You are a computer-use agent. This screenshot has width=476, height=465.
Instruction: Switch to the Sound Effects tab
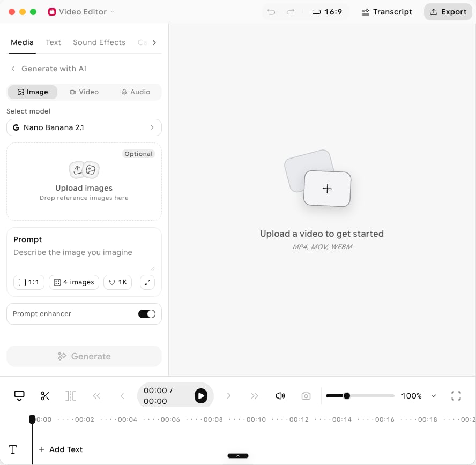99,42
